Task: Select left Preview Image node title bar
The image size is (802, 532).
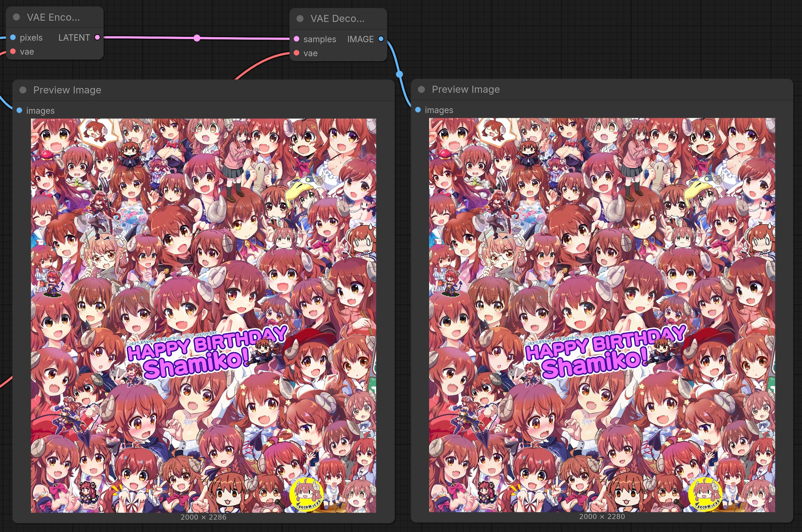Action: (67, 90)
